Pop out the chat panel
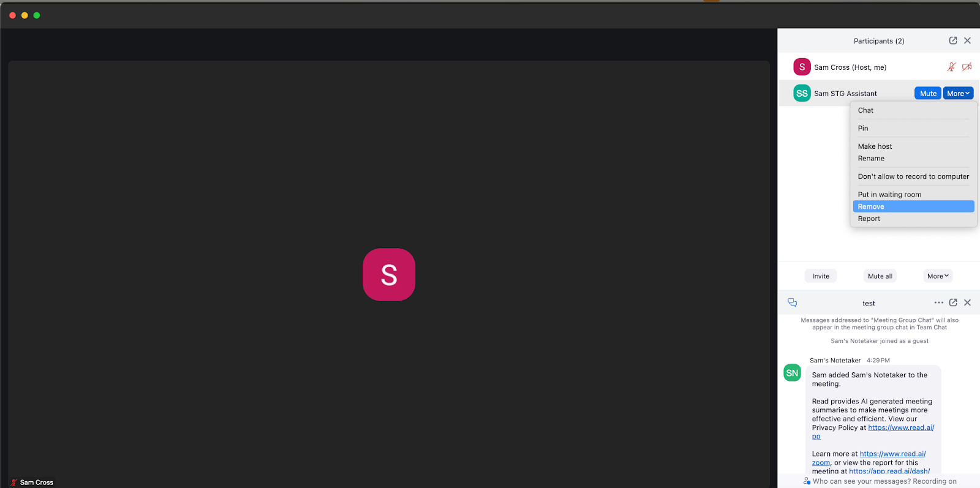The image size is (980, 488). coord(953,302)
